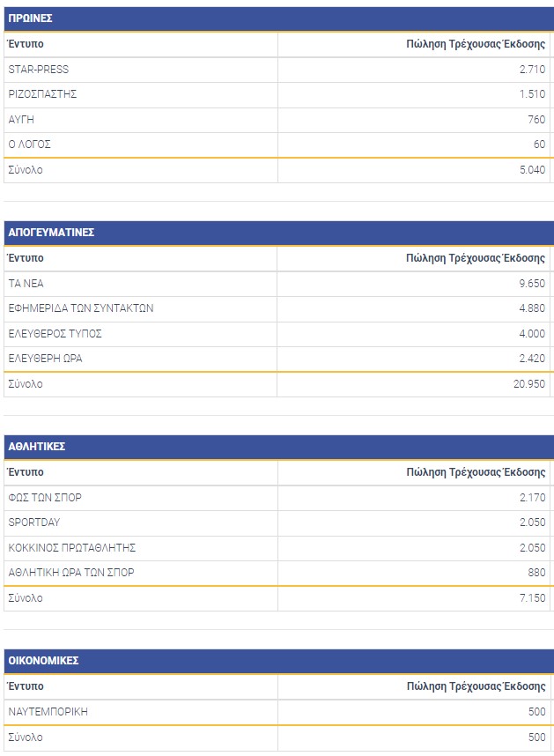Select the ΚΟΚΚΙΝΟΣ ΠΡΩΤΑΘΛΗΤΗΣ entry
This screenshot has width=554, height=756.
click(x=71, y=548)
